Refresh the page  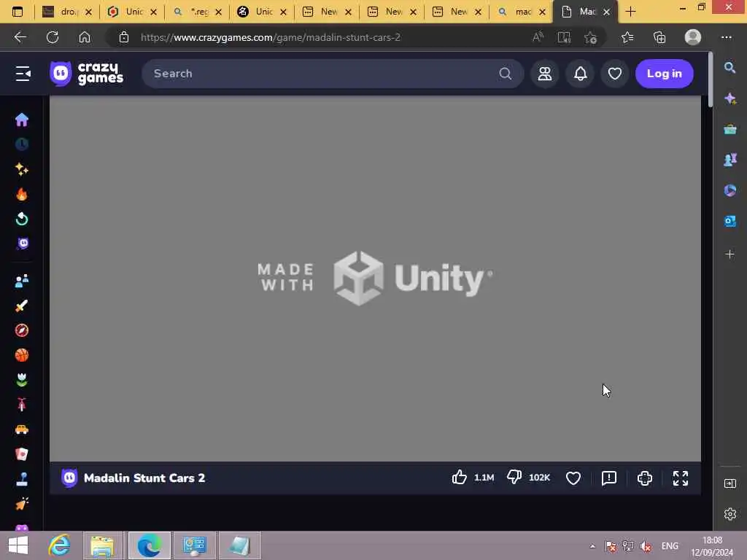pyautogui.click(x=53, y=37)
